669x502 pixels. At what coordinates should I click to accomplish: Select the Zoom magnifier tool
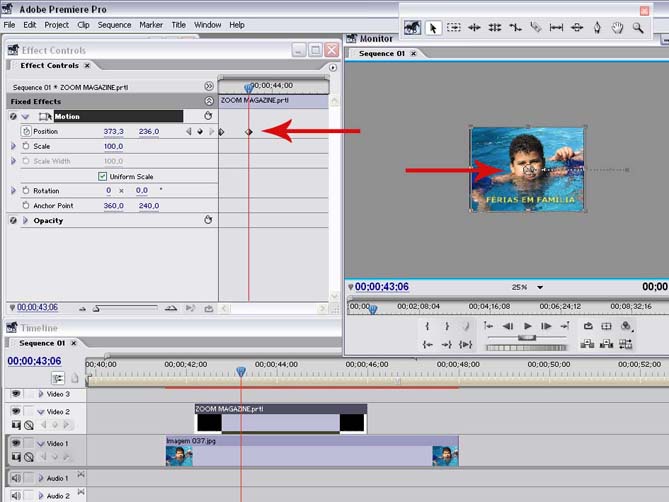tap(638, 28)
